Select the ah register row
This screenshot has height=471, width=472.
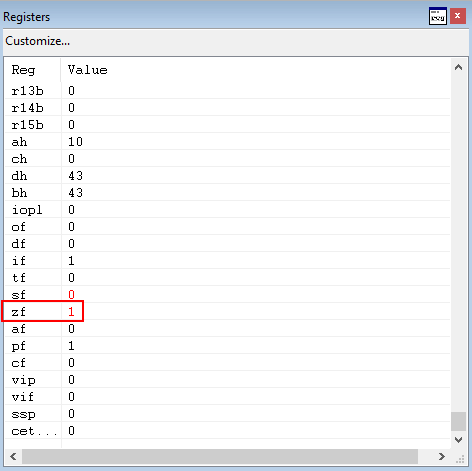227,142
